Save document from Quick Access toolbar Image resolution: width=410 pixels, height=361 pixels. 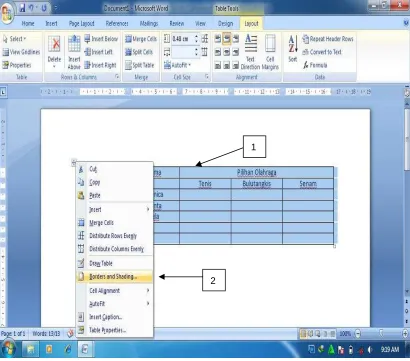(22, 8)
